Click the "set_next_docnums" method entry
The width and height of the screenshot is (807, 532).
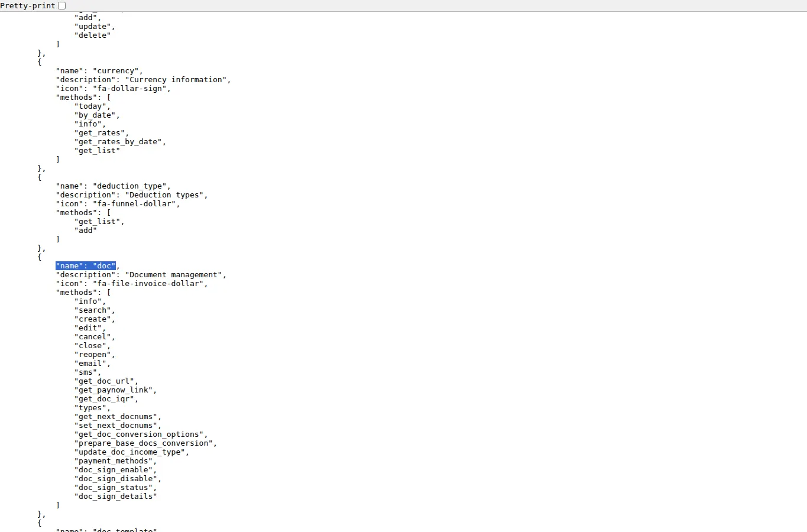click(115, 426)
